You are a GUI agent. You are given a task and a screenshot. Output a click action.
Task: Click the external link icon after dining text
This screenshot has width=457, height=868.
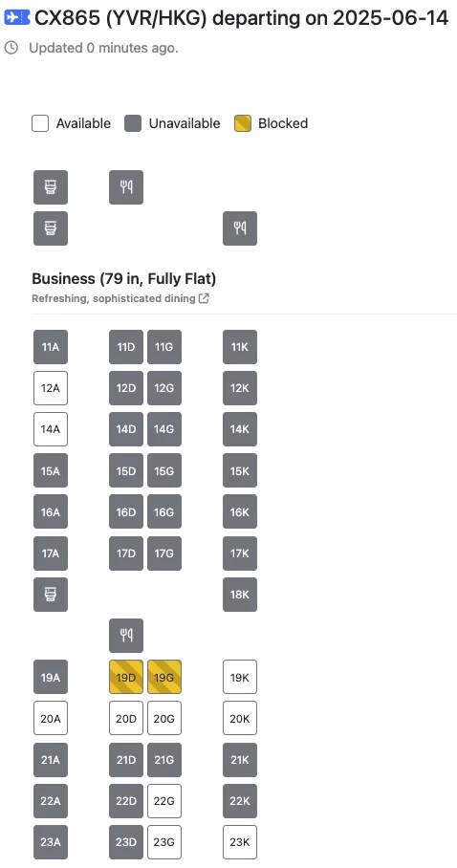coord(204,298)
